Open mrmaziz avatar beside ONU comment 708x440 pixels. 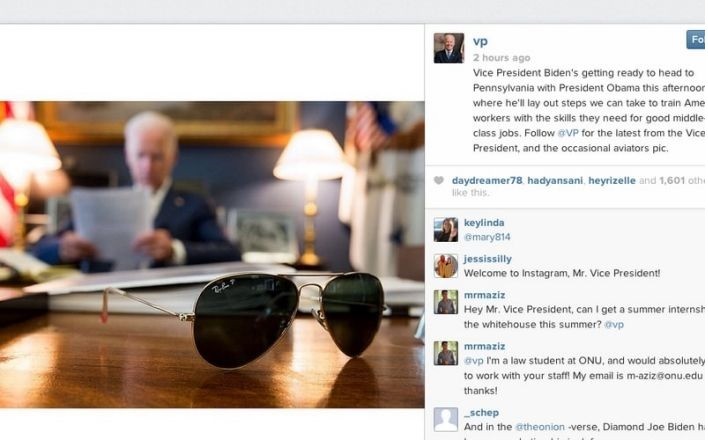click(x=446, y=353)
